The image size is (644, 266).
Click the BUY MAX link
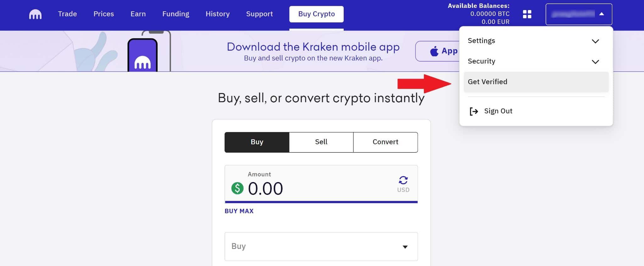(239, 211)
